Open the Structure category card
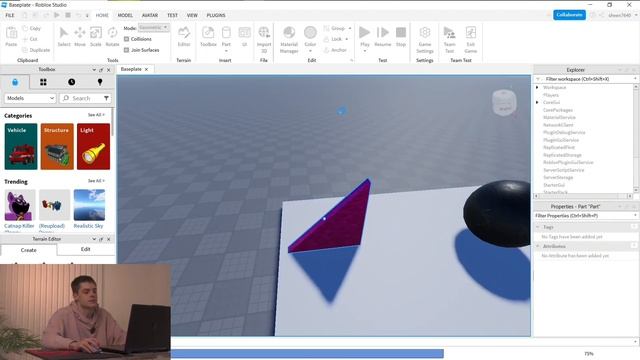The width and height of the screenshot is (640, 360). 57,147
